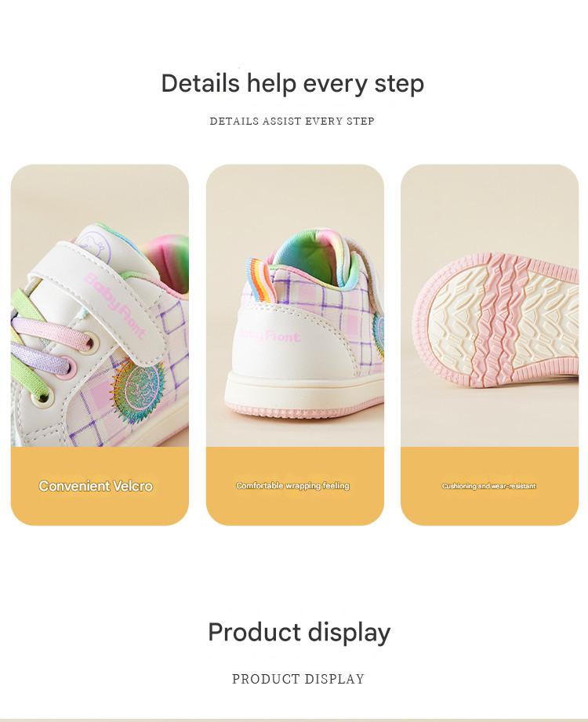
Task: Click the white midsole under the heel
Action: click(x=304, y=388)
